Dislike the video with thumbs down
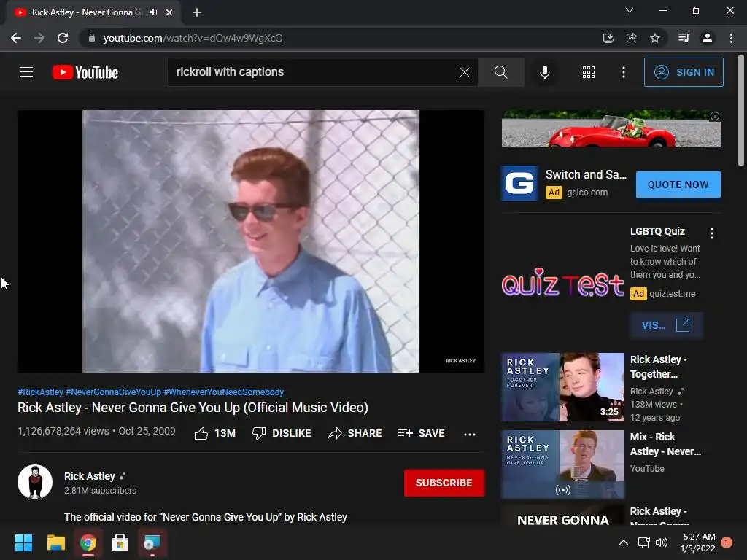This screenshot has width=747, height=560. (x=282, y=433)
